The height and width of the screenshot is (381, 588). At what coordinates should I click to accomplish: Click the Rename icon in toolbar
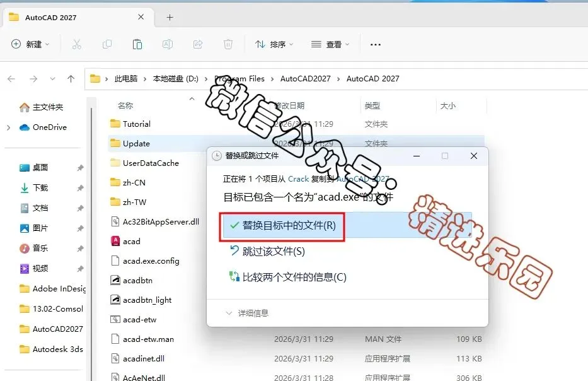pyautogui.click(x=168, y=44)
